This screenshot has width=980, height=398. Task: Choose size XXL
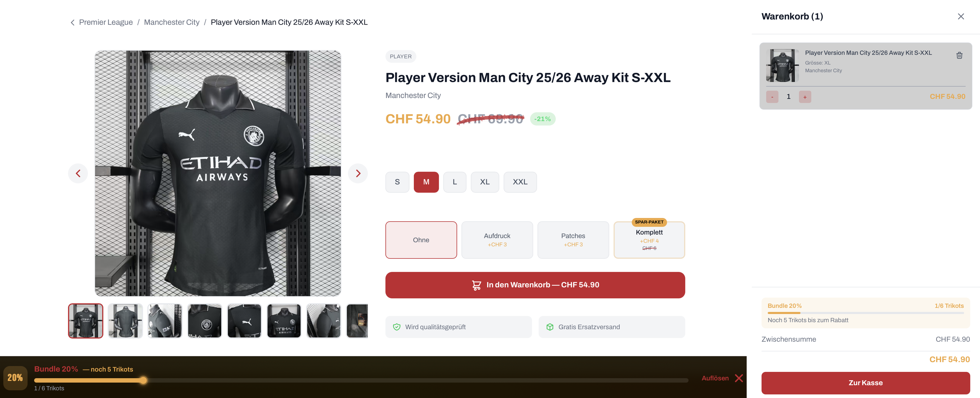pos(520,182)
